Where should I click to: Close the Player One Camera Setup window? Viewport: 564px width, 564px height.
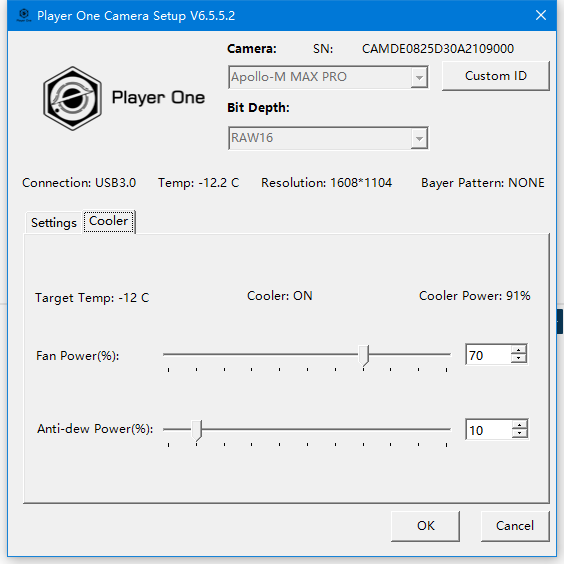[541, 15]
